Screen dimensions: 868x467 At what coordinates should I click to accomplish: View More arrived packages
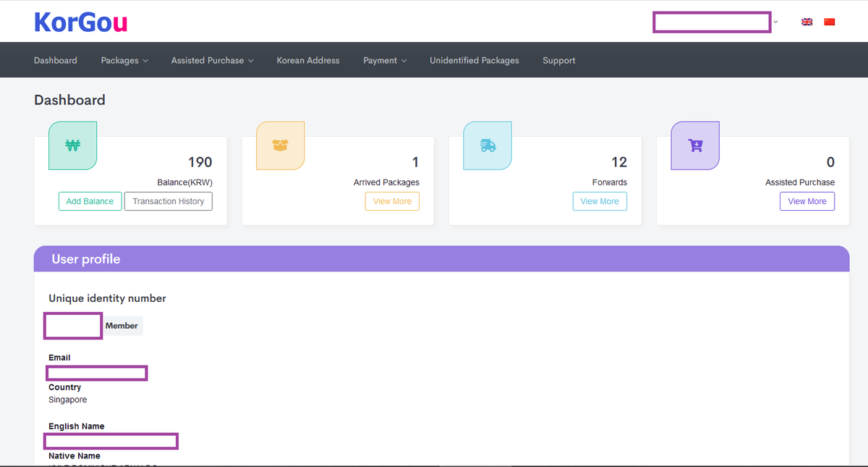(392, 201)
